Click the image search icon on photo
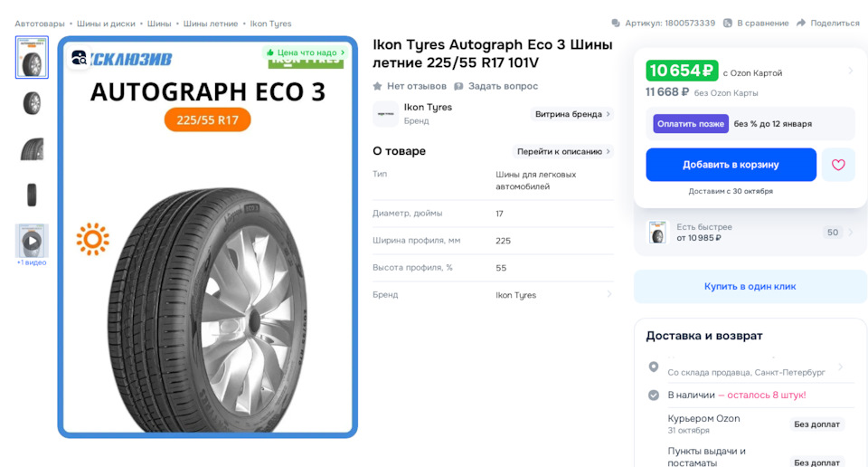The height and width of the screenshot is (467, 868). coord(80,58)
